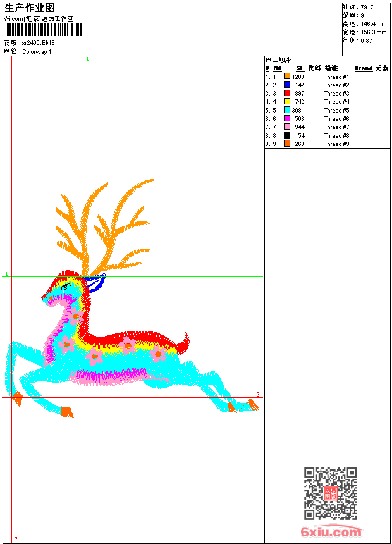Select the Thread #5 description text
The width and height of the screenshot is (392, 544).
(336, 110)
